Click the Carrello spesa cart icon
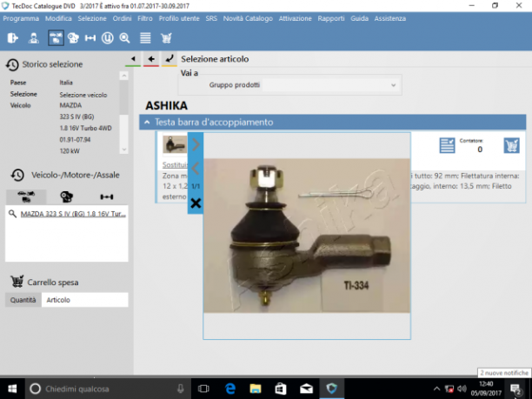Viewport: 532px width, 399px height. 17,282
